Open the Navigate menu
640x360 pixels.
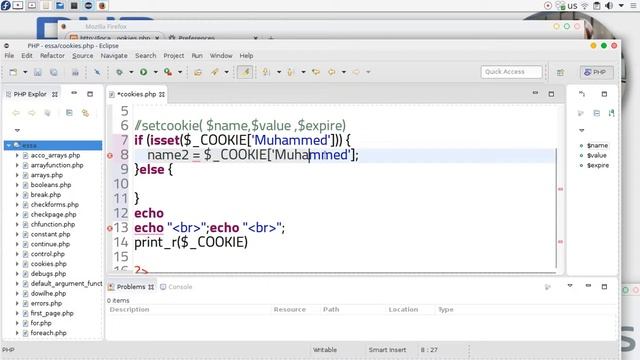point(114,56)
